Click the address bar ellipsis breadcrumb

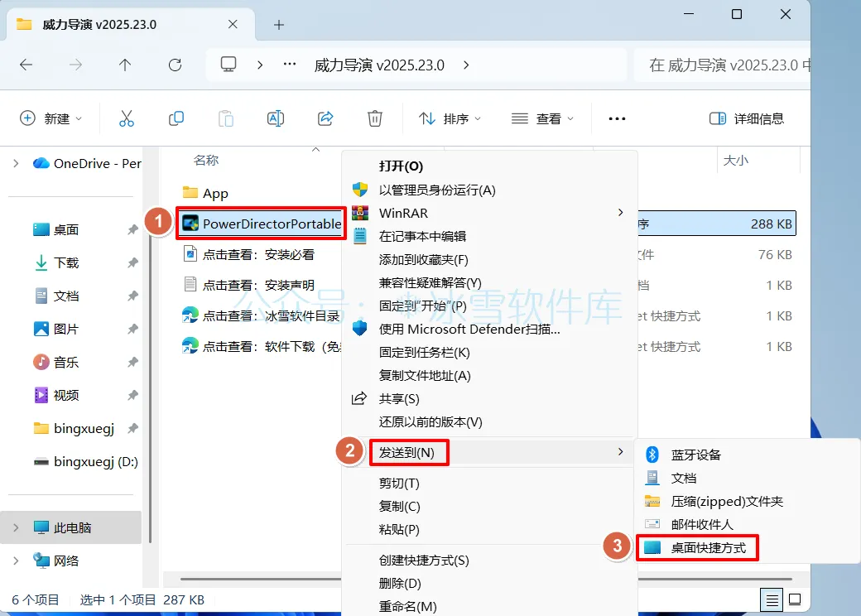click(x=290, y=65)
